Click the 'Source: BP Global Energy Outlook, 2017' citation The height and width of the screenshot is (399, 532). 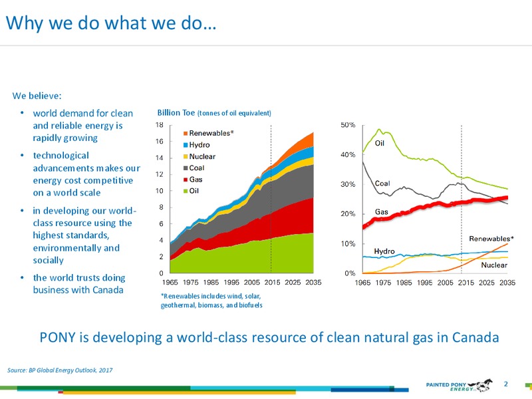(60, 370)
